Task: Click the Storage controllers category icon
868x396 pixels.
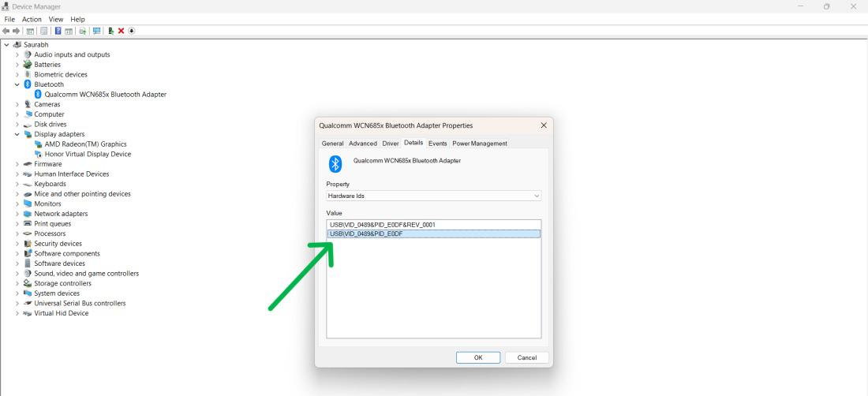Action: click(x=28, y=284)
